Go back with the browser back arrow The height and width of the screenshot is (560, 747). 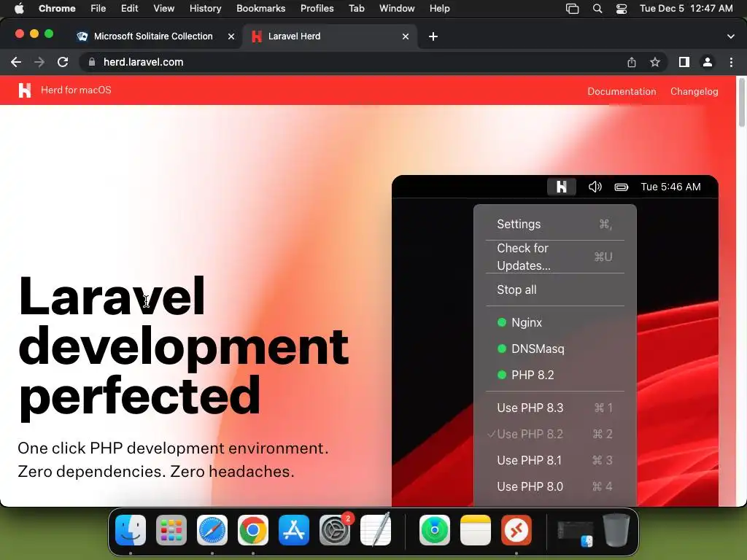16,62
